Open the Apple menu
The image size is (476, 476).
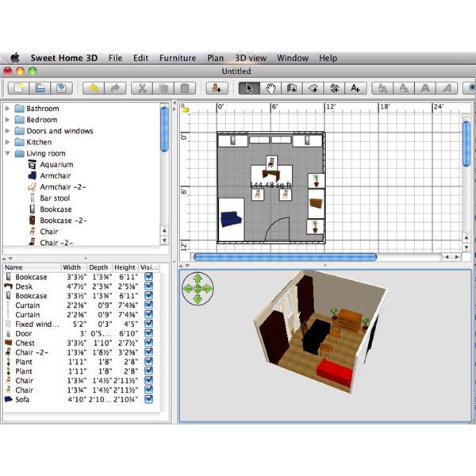(15, 58)
